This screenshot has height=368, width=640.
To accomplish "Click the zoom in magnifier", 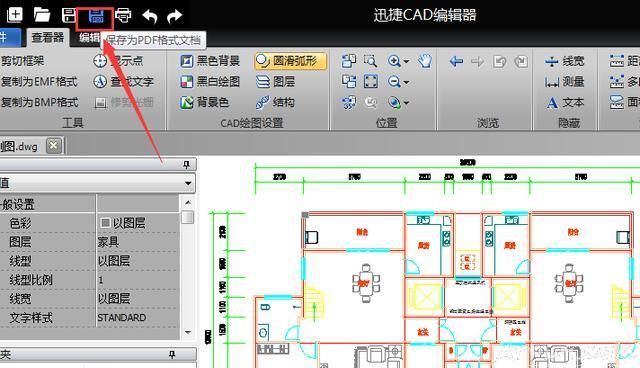I will coord(394,61).
